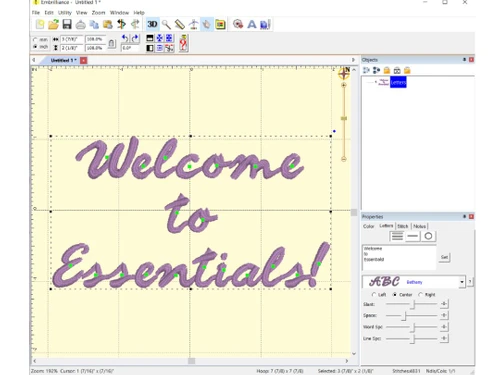Open a design file with folder icon

(x=53, y=24)
